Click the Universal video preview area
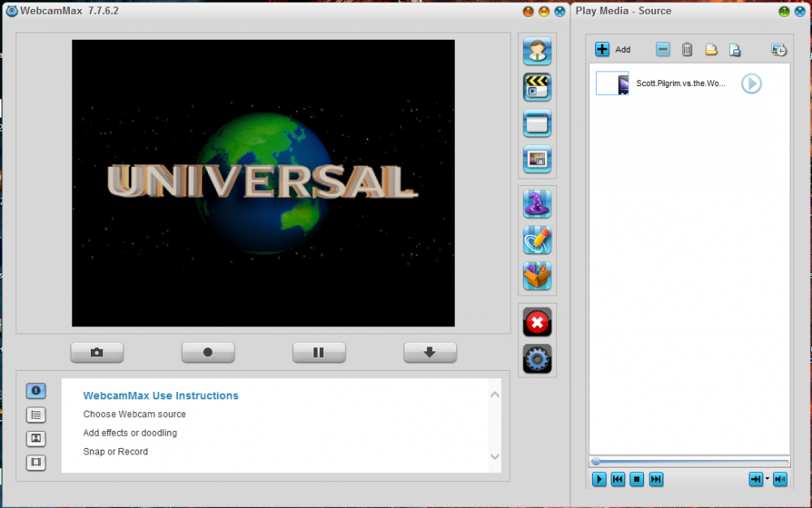812x508 pixels. pos(263,183)
